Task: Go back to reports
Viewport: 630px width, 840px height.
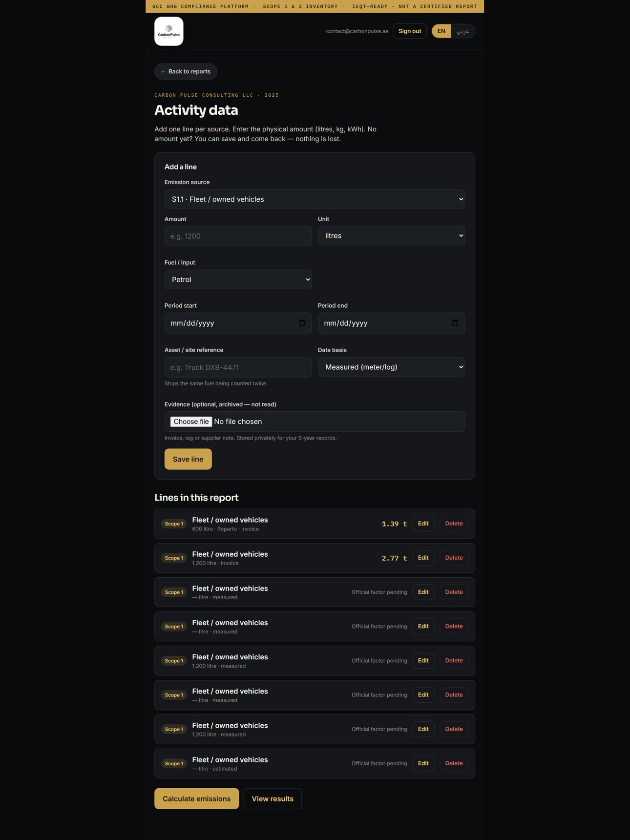Action: [x=186, y=72]
